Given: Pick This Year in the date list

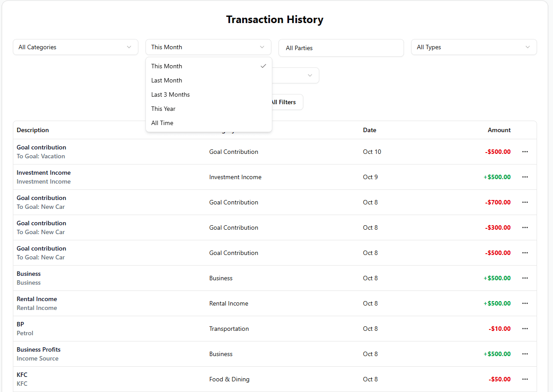Looking at the screenshot, I should pos(164,109).
